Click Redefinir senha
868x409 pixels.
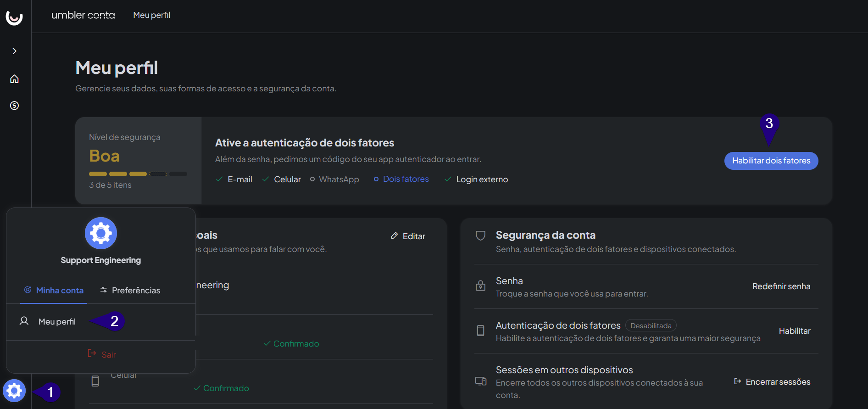(x=781, y=286)
